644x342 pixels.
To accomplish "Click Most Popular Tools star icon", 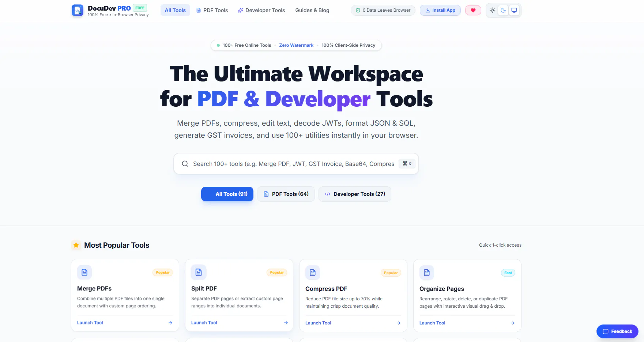I will [76, 245].
